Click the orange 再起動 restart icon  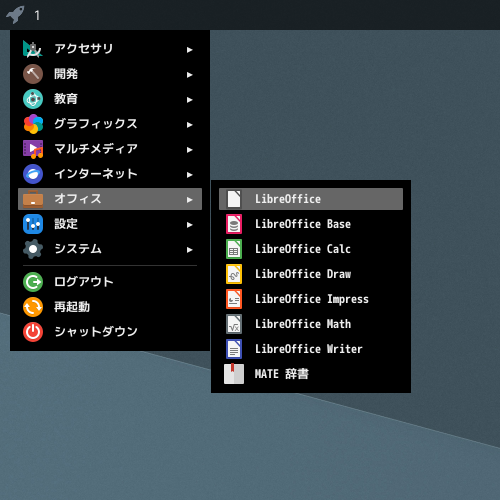[x=33, y=307]
